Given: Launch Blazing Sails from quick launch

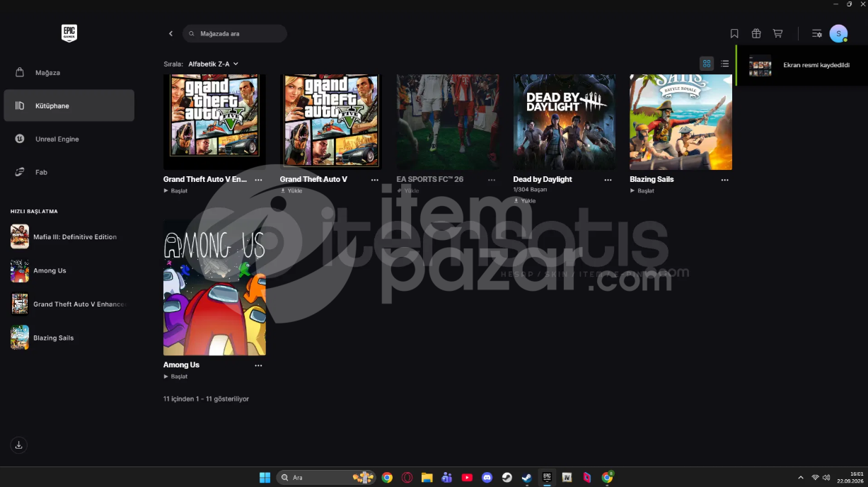Looking at the screenshot, I should tap(69, 338).
